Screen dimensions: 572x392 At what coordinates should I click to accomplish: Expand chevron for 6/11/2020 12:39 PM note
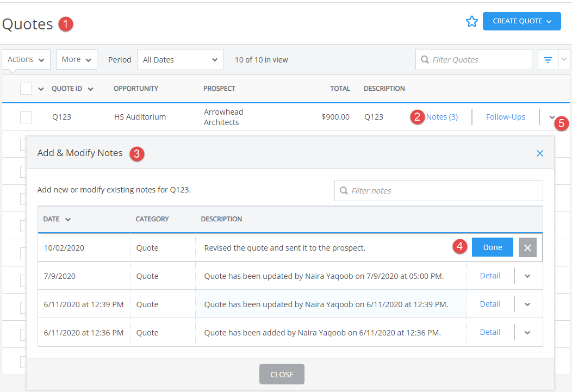[x=527, y=304]
